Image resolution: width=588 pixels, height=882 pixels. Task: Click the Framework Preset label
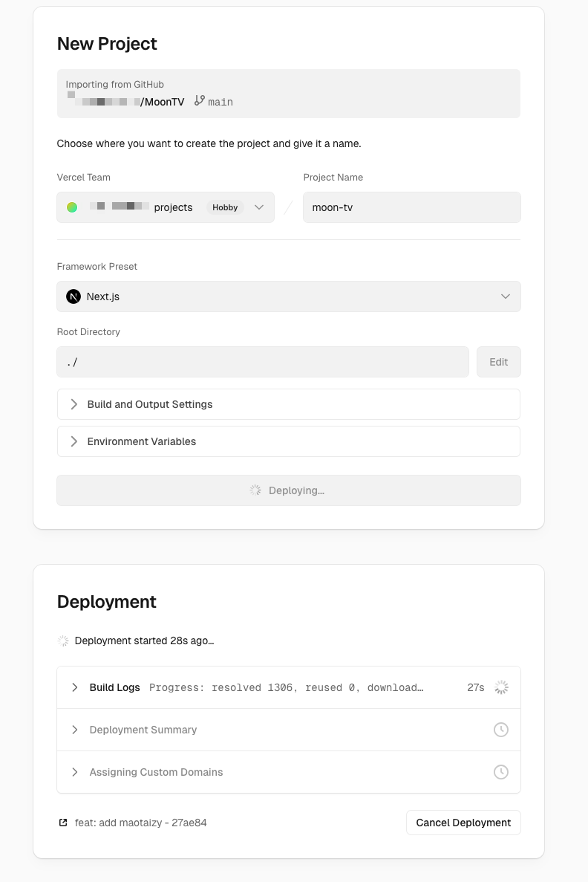click(x=97, y=267)
